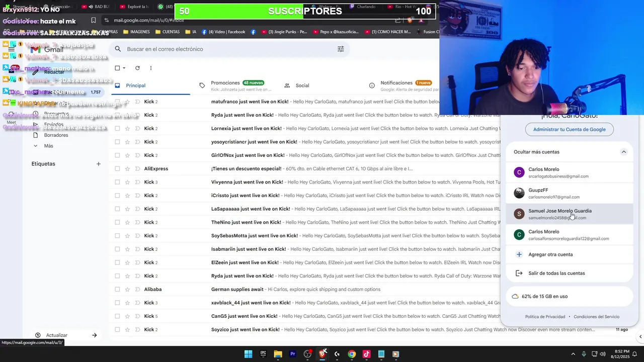Open the search options filter icon

pyautogui.click(x=341, y=49)
